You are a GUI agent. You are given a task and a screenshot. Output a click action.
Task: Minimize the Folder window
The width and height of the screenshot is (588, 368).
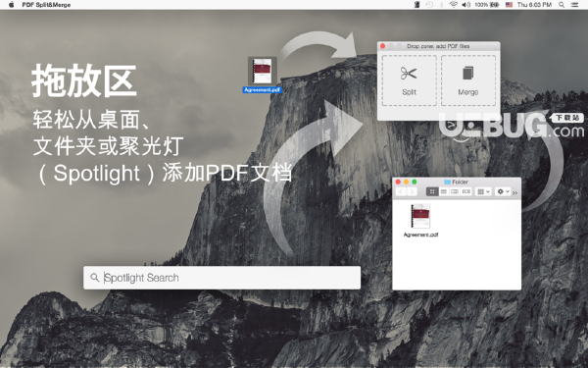point(406,182)
